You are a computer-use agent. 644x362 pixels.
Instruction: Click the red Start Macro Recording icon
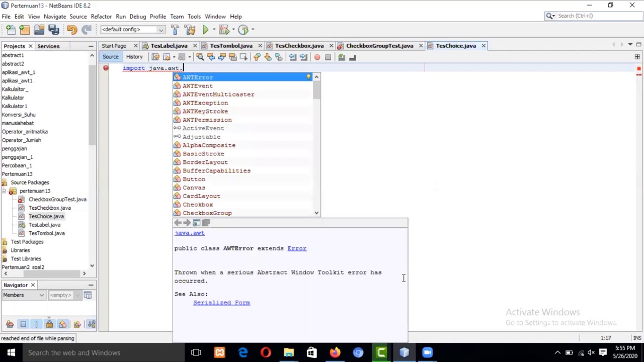pyautogui.click(x=317, y=57)
